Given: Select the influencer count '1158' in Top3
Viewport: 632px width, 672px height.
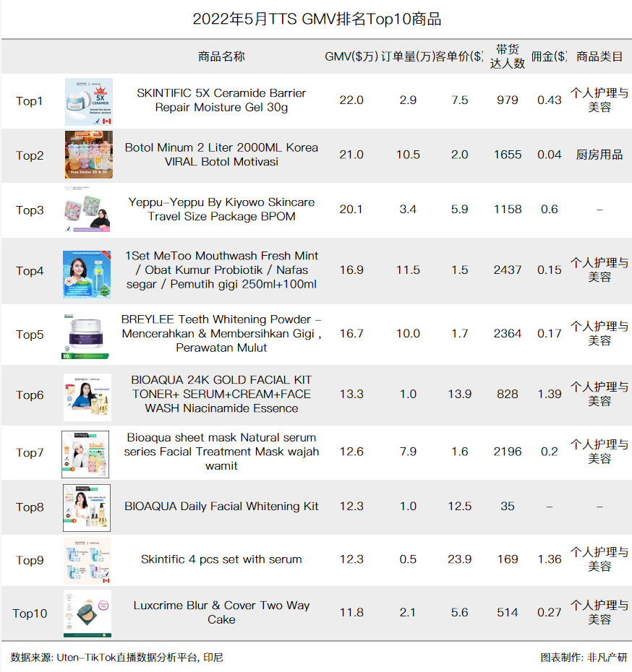Looking at the screenshot, I should 508,209.
